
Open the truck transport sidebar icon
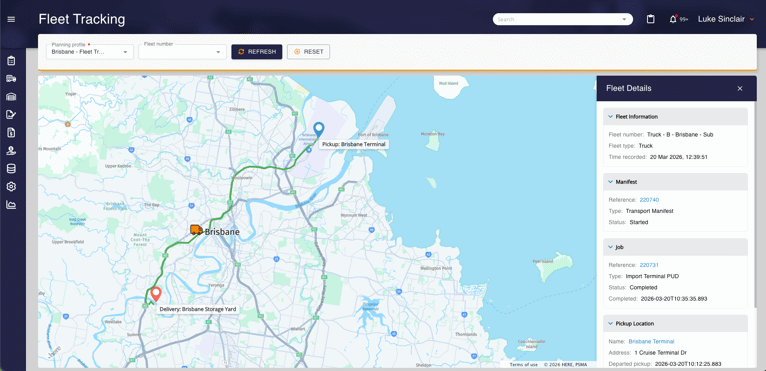(11, 79)
